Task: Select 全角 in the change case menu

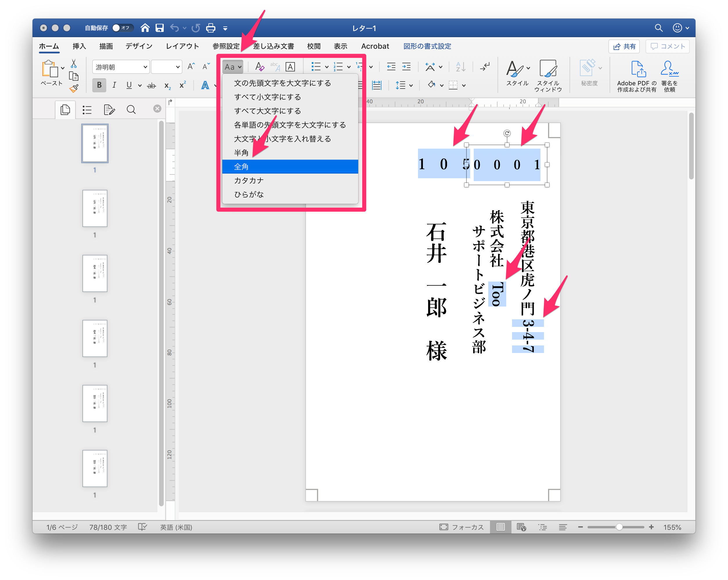Action: (x=290, y=166)
